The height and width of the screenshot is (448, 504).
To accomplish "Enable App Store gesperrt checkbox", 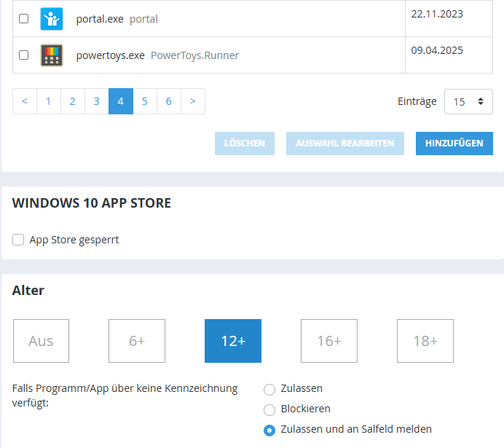I will (19, 240).
